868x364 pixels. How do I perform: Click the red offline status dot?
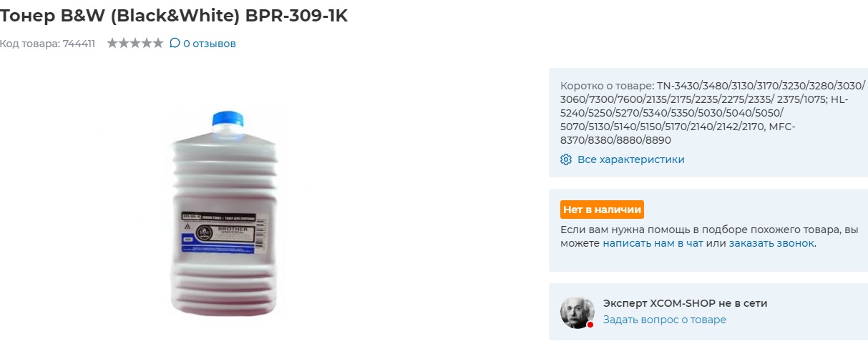point(590,325)
